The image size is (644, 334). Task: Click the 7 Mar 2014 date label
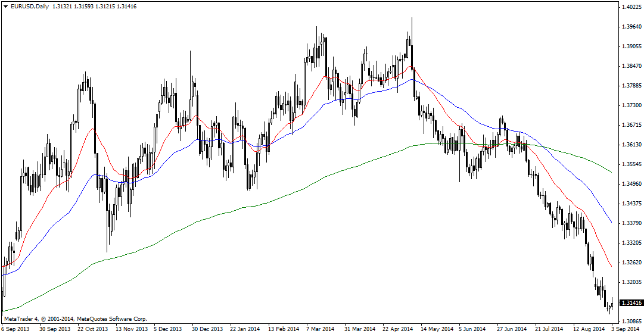[x=321, y=329]
